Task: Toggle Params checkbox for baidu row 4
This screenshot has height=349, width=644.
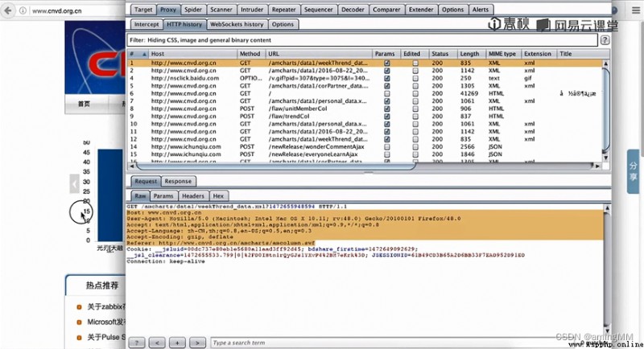Action: pyautogui.click(x=387, y=78)
